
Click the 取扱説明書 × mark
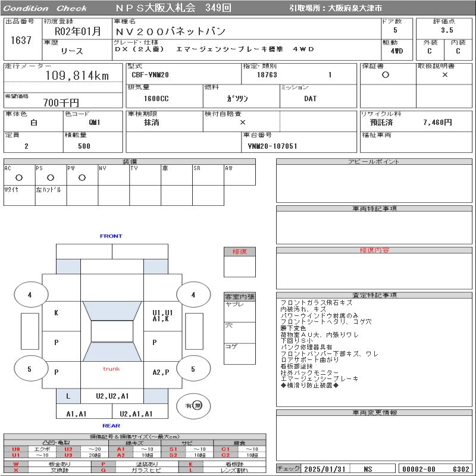coord(444,76)
